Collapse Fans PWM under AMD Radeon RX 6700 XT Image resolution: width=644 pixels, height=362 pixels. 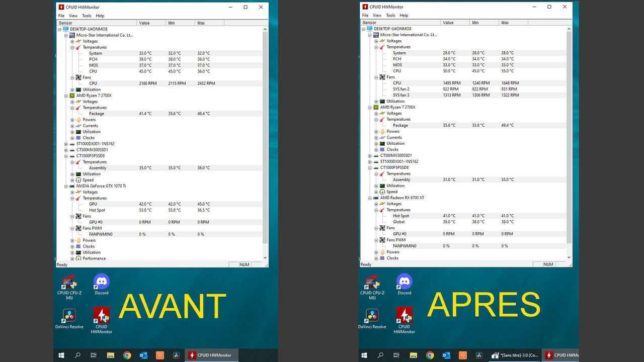(x=376, y=240)
